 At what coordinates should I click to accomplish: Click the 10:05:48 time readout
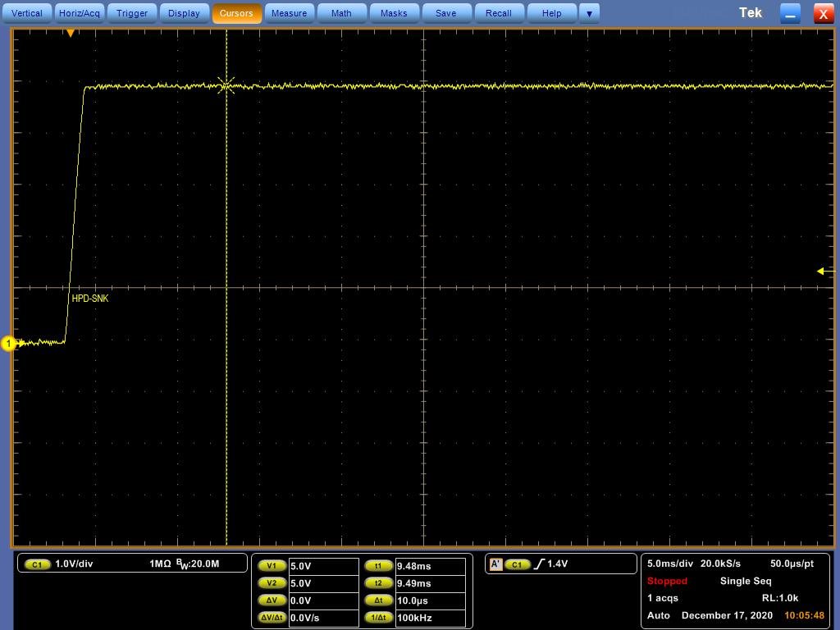point(804,615)
